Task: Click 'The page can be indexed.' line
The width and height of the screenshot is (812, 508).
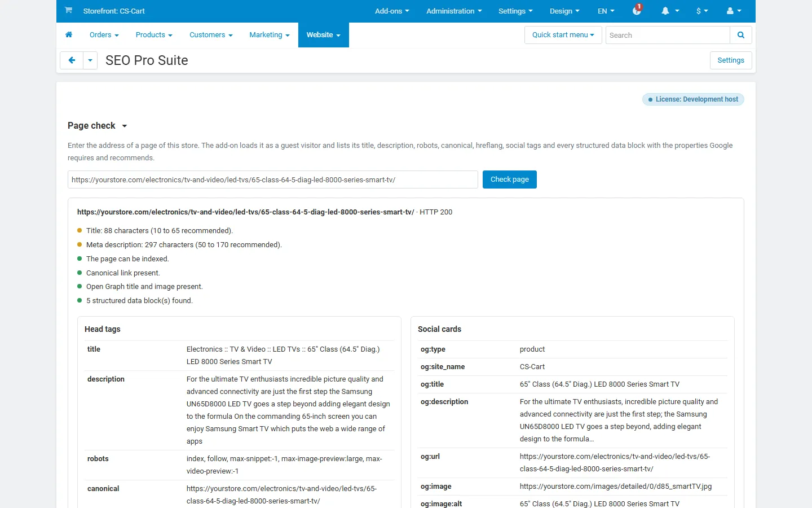Action: pos(127,259)
